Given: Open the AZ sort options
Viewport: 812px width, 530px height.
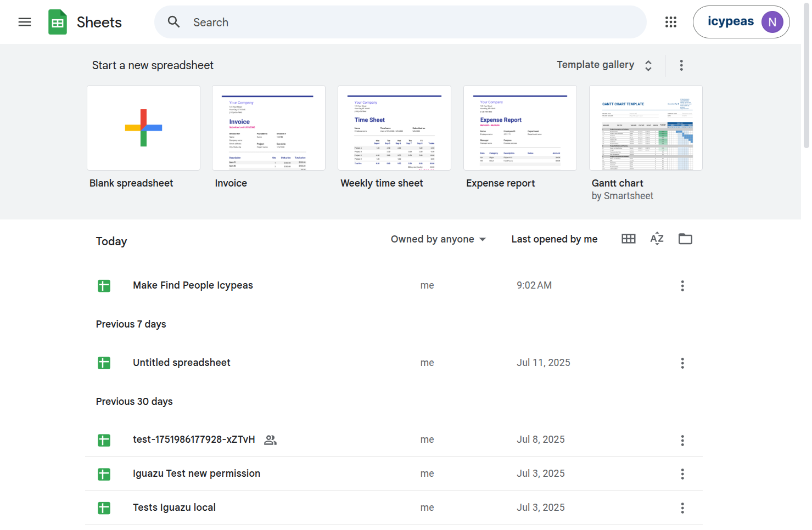Looking at the screenshot, I should pos(657,239).
